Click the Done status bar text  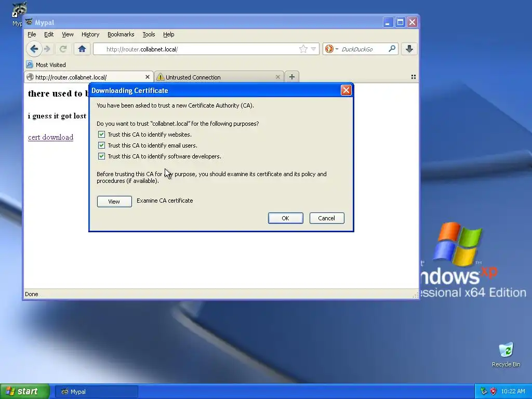32,294
